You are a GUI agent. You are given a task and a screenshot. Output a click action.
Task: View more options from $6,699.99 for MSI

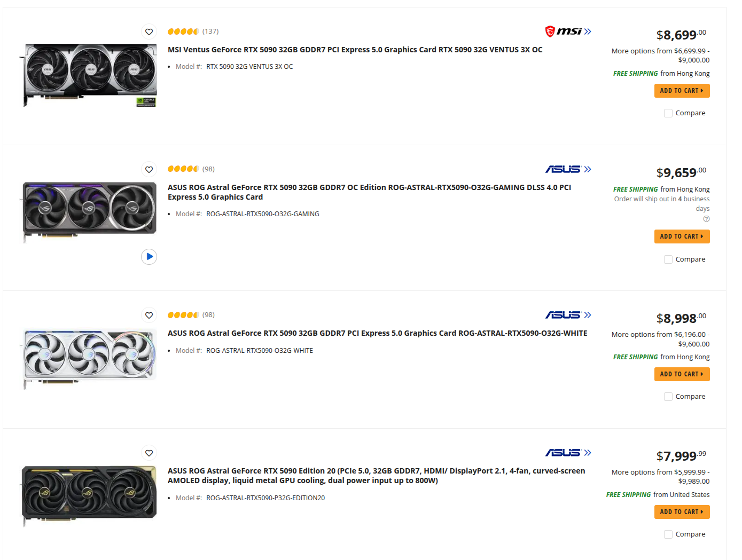click(x=661, y=56)
